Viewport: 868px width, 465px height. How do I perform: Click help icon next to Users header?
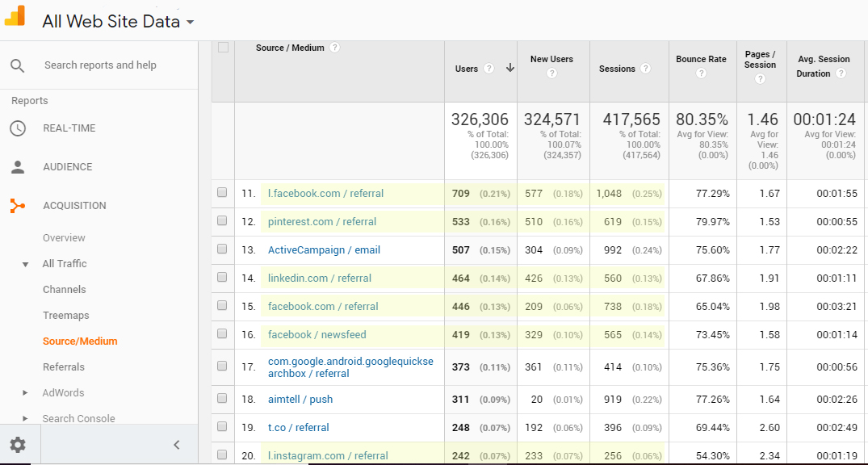[489, 69]
